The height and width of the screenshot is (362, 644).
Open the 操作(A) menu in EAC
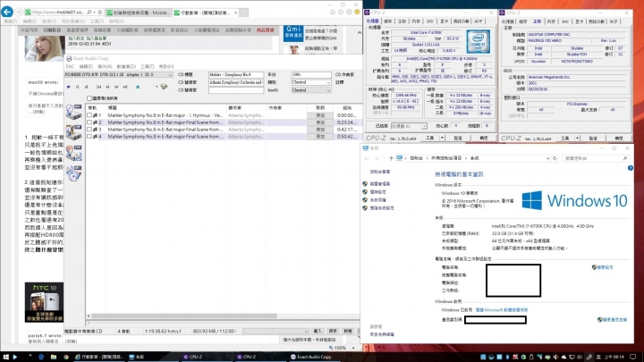coord(105,66)
